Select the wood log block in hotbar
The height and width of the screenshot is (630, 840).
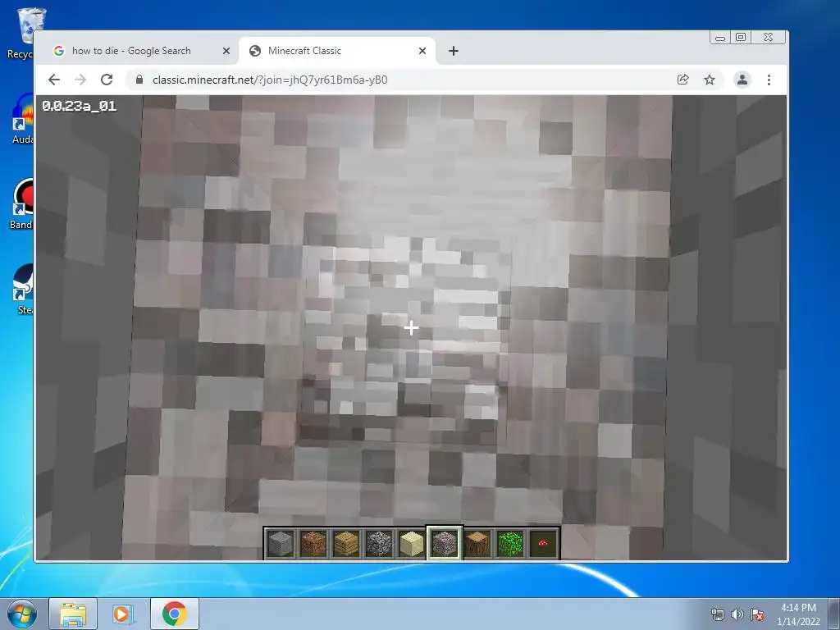[477, 543]
